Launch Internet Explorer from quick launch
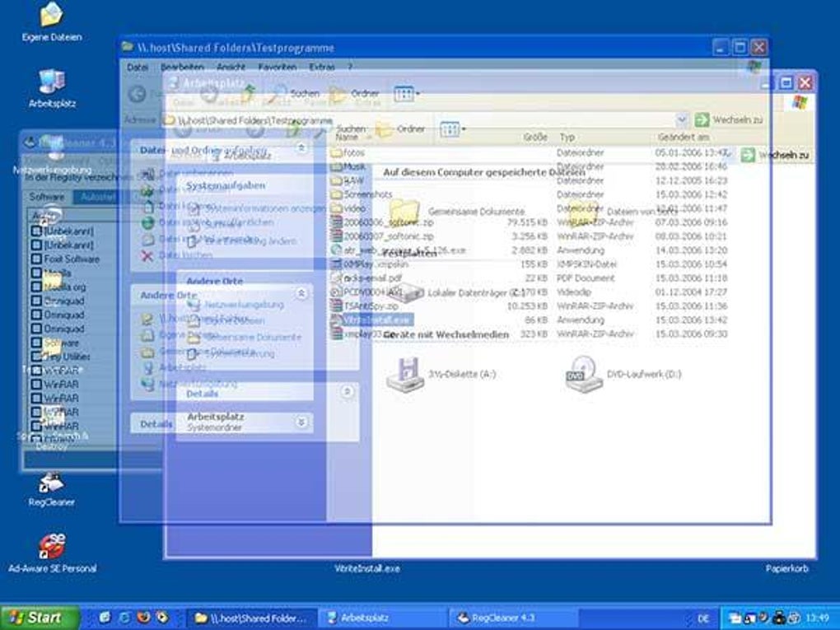 click(x=124, y=617)
